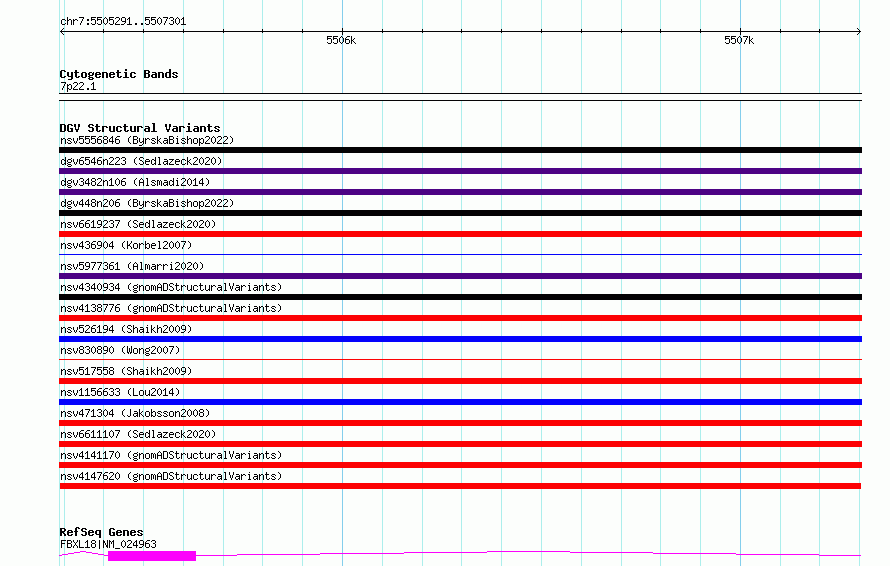Select the purple bar under dgv3482n106
Screen dimensions: 890x566
pos(460,192)
